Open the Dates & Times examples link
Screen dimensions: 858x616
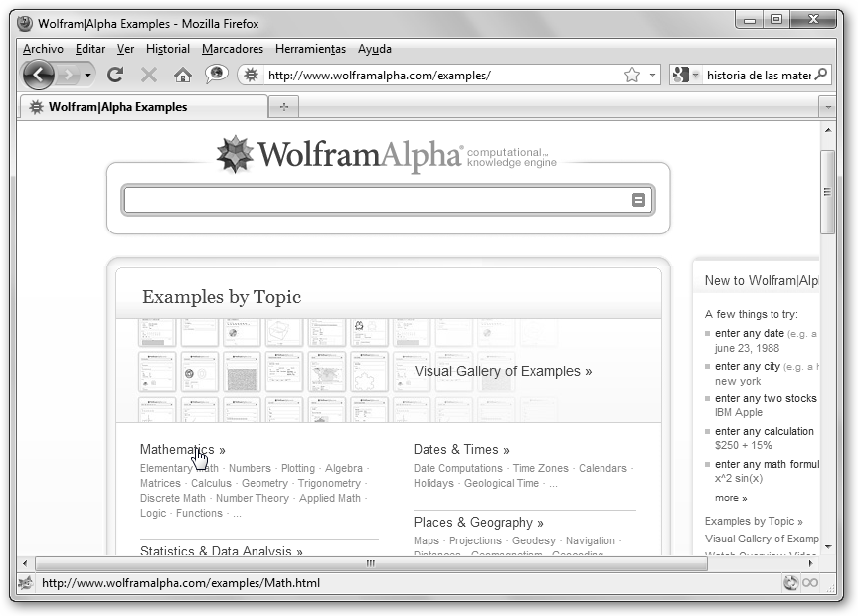(x=460, y=449)
